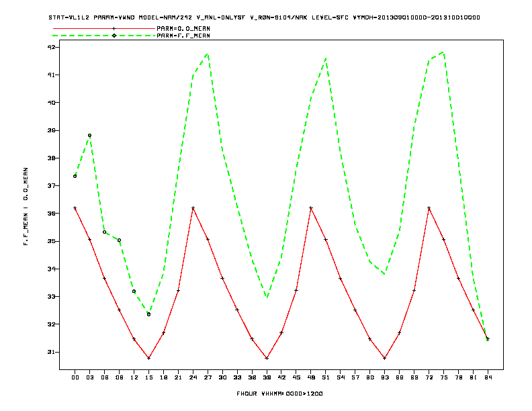
Task: Click the y-axis tick label 41
Action: 51,75
